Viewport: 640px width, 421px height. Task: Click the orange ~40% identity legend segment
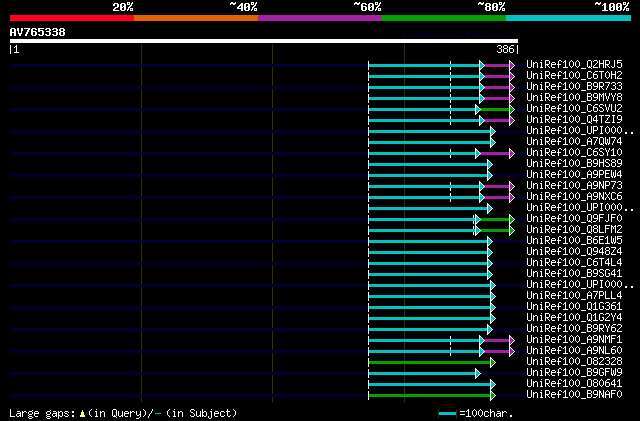(196, 18)
